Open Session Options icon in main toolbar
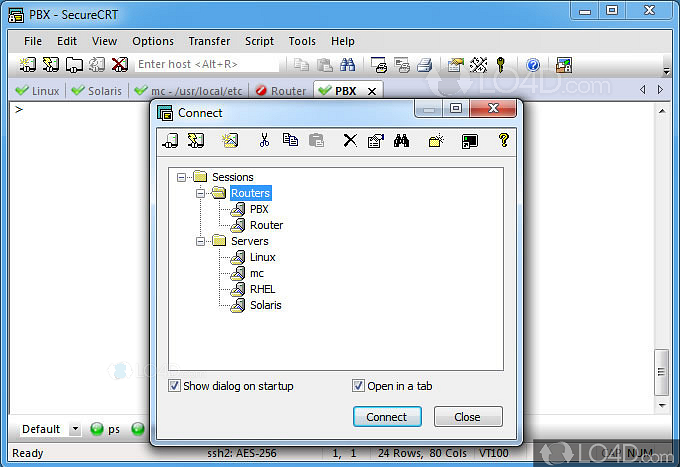Screen dimensions: 680x467 (x=455, y=65)
